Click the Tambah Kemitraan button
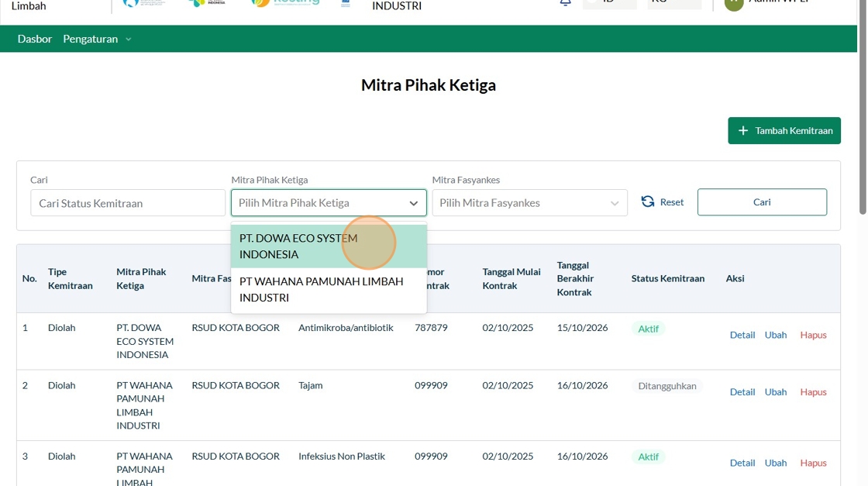The height and width of the screenshot is (486, 868). [x=784, y=131]
